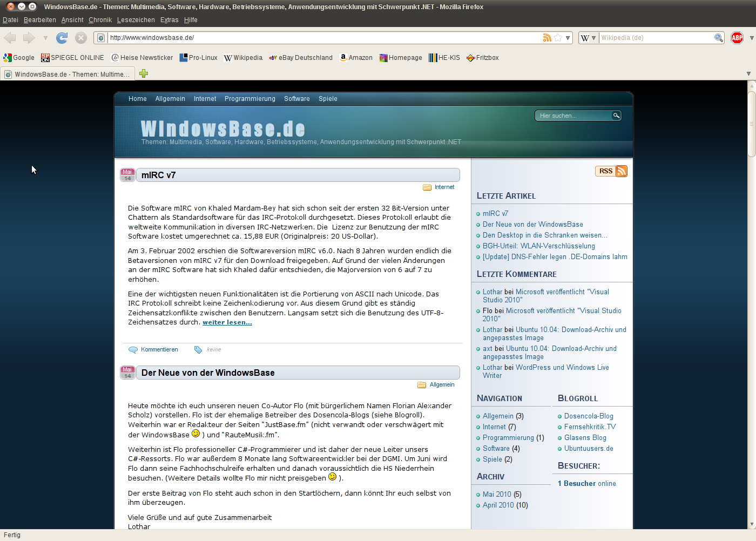The width and height of the screenshot is (756, 541).
Task: Click the magnifier in Wikipedia search box
Action: click(x=718, y=38)
